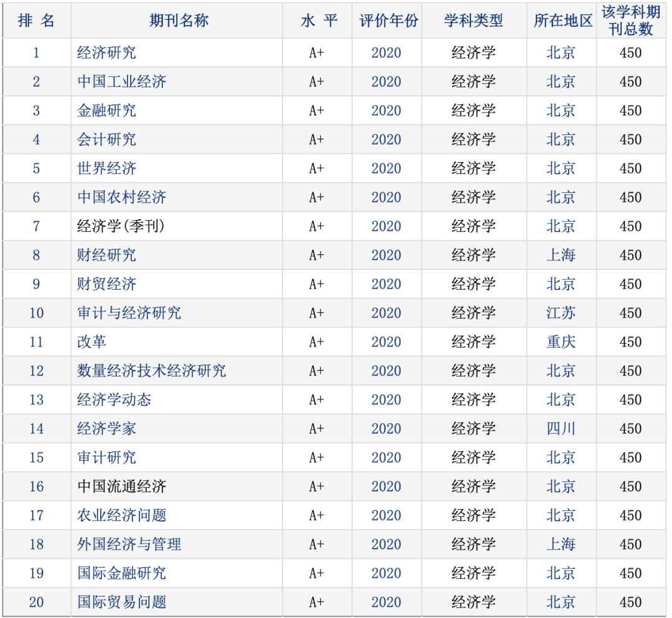Click rank number 14
Screen dimensions: 672x618
pos(37,428)
